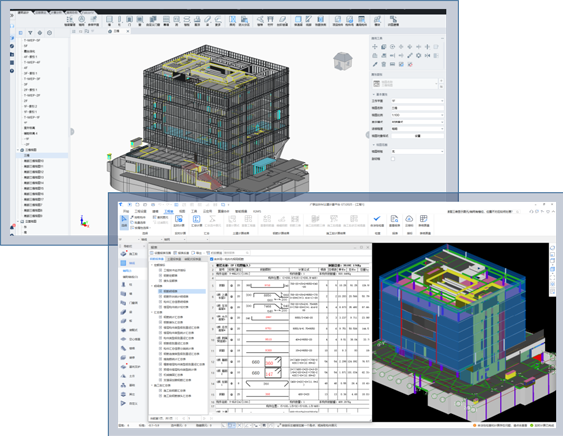Click the trash can delete icon
This screenshot has height=436, width=563.
pyautogui.click(x=383, y=64)
